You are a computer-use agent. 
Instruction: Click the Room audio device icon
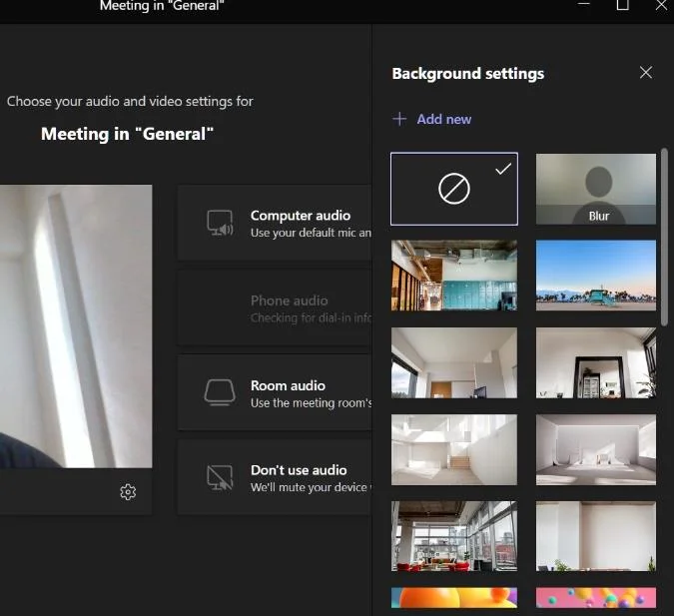pyautogui.click(x=220, y=392)
